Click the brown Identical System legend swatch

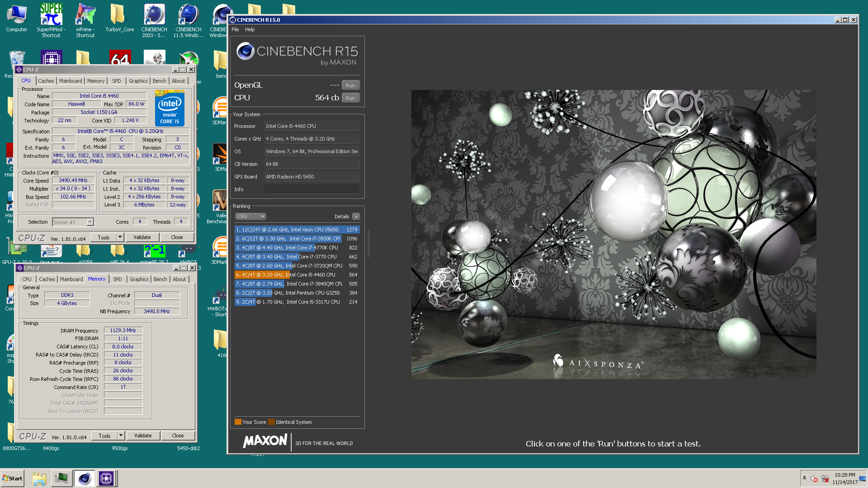point(271,422)
